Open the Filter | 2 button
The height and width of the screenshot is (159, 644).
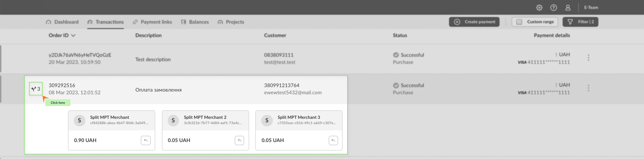point(580,22)
